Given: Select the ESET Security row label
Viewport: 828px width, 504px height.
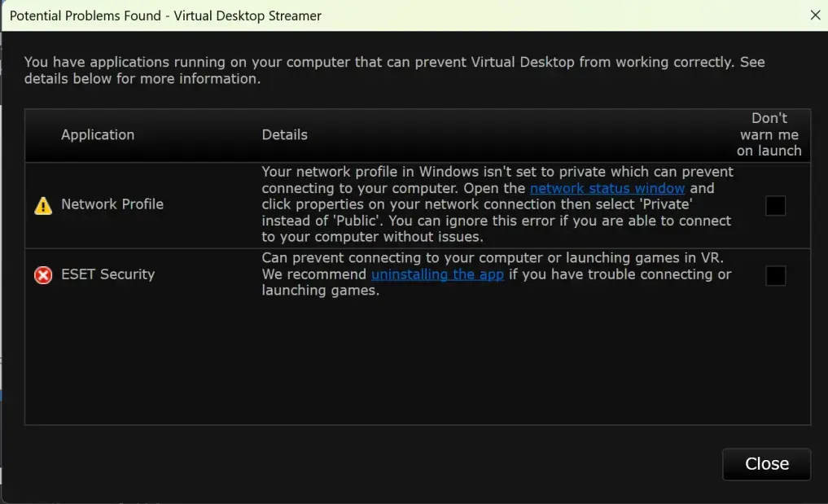Looking at the screenshot, I should pyautogui.click(x=107, y=274).
